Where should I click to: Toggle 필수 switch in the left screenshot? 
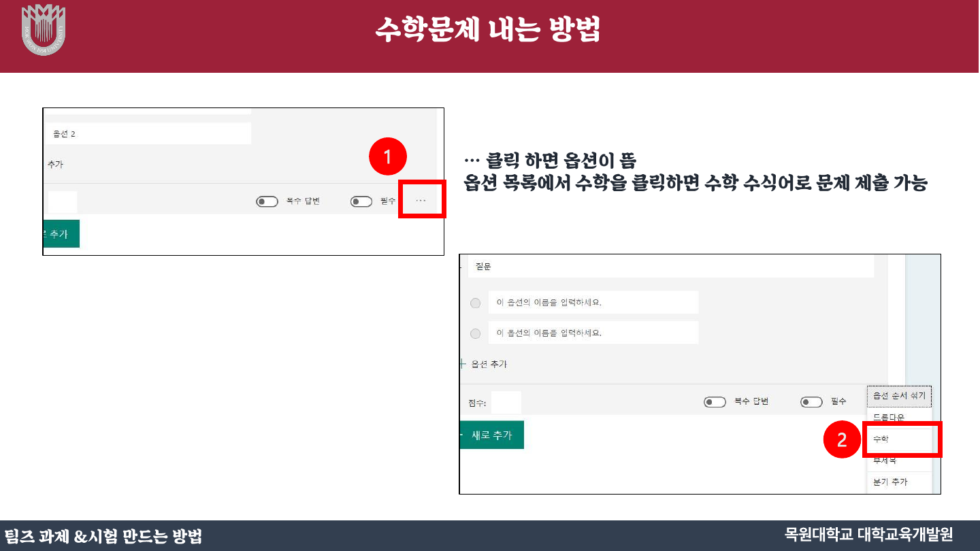click(361, 201)
